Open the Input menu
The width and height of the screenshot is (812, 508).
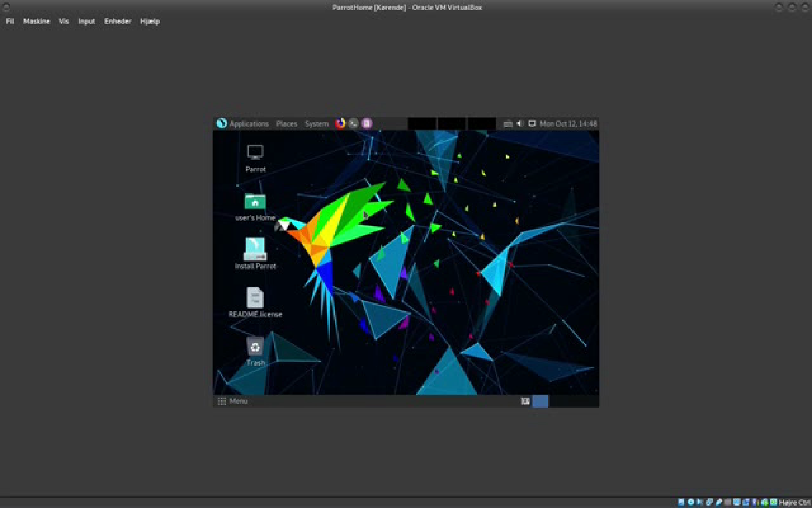[x=87, y=21]
